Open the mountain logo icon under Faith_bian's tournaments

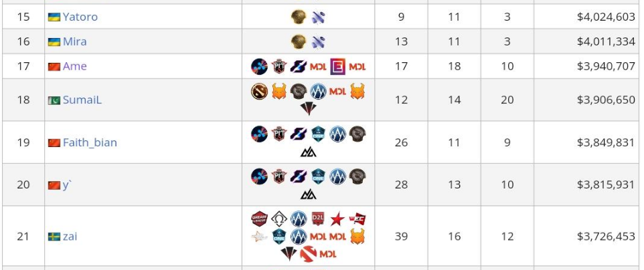(x=308, y=152)
